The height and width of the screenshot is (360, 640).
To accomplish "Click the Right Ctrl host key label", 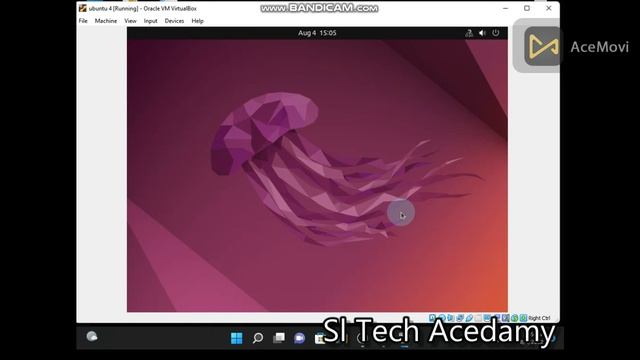I will click(x=539, y=318).
